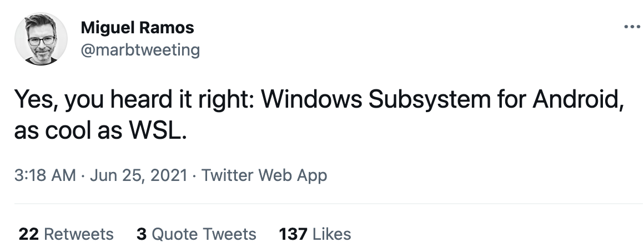Image resolution: width=644 pixels, height=252 pixels.
Task: Click the 3:18 AM timestamp
Action: pos(44,175)
